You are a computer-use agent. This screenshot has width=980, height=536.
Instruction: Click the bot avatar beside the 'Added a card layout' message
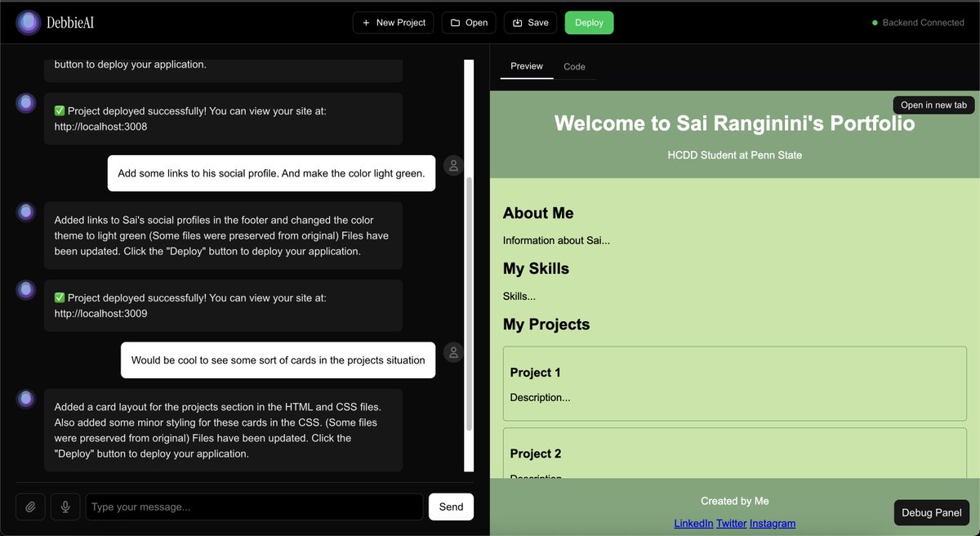click(26, 399)
